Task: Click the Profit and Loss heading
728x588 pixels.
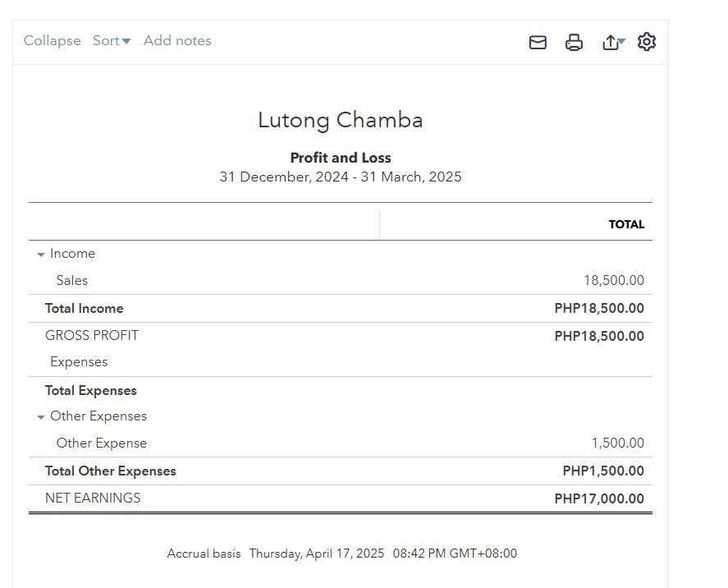Action: pyautogui.click(x=341, y=158)
